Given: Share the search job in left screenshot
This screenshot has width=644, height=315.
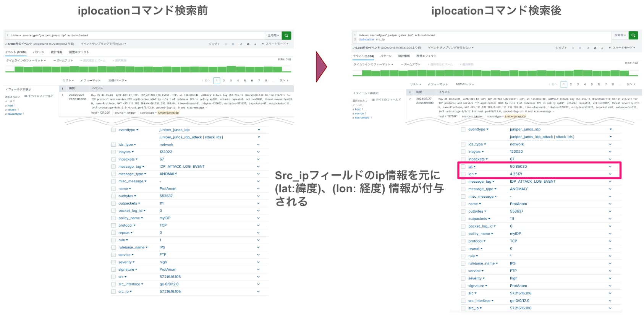Looking at the screenshot, I should click(241, 44).
